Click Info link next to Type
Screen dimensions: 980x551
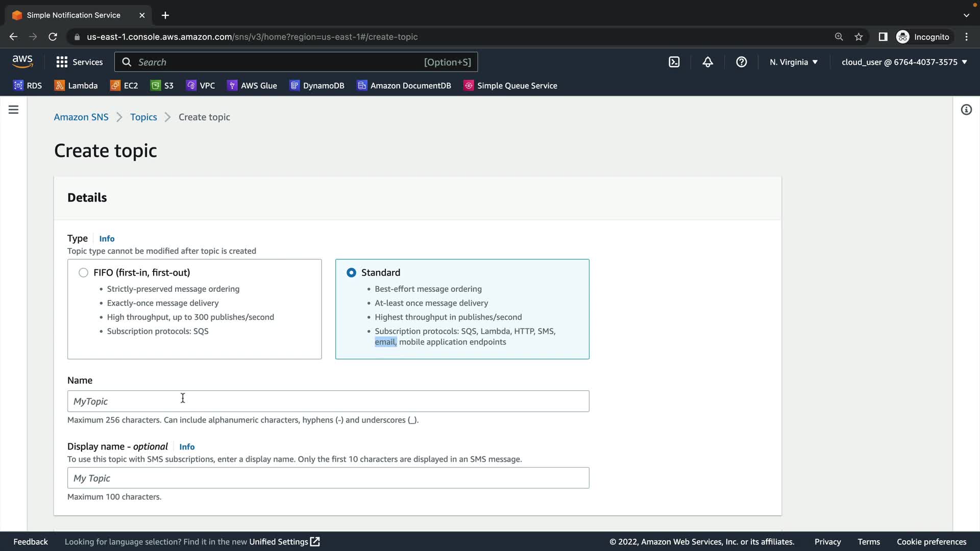tap(107, 239)
